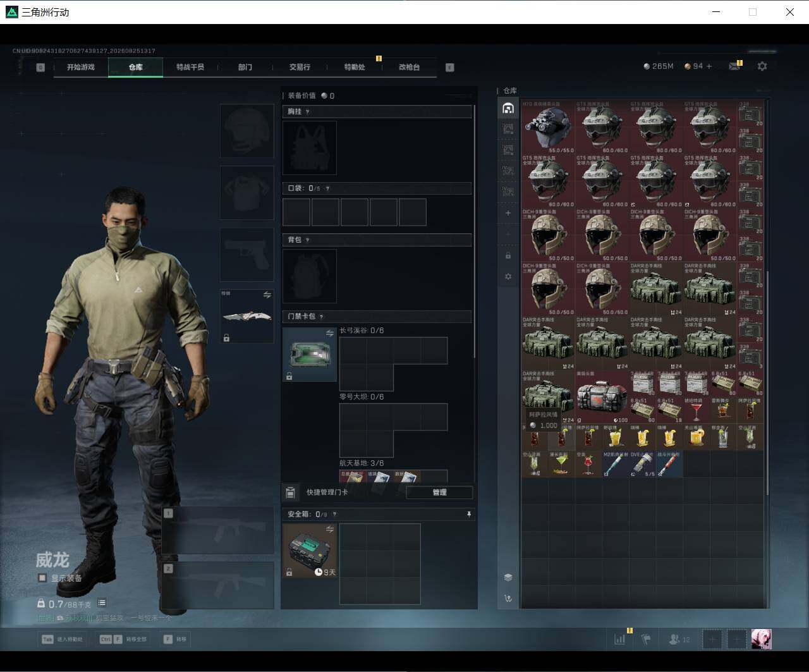This screenshot has height=672, width=809.
Task: Click the E key hint right of tabs
Action: coord(450,67)
